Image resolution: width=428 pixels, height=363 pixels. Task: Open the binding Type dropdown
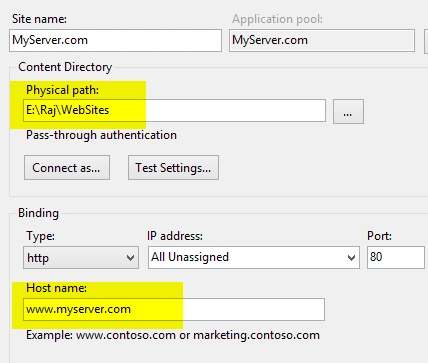tap(81, 257)
